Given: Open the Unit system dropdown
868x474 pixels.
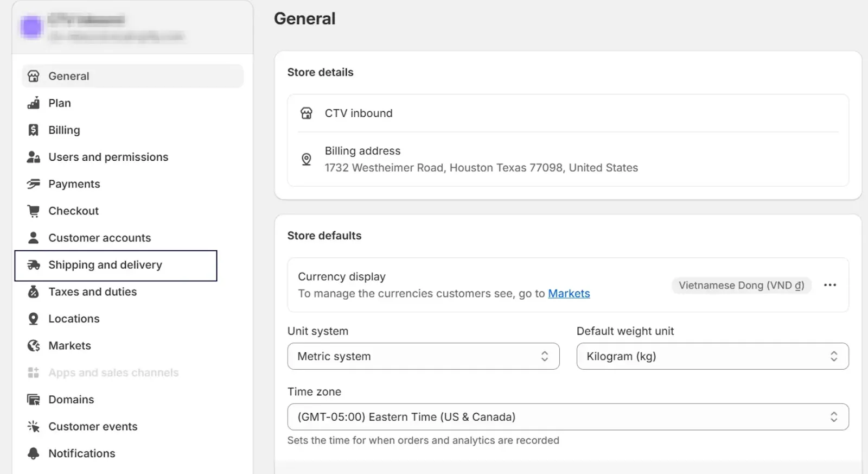Looking at the screenshot, I should (x=423, y=356).
